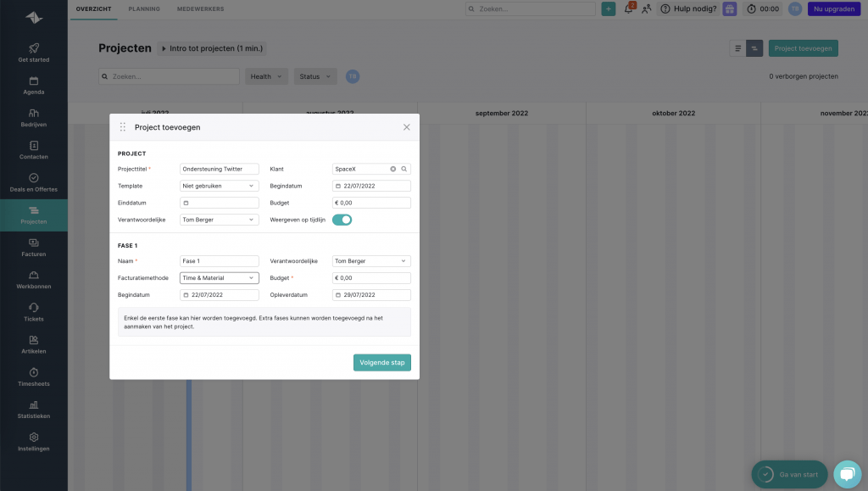868x491 pixels.
Task: Click the Projecttitel input field
Action: click(220, 169)
